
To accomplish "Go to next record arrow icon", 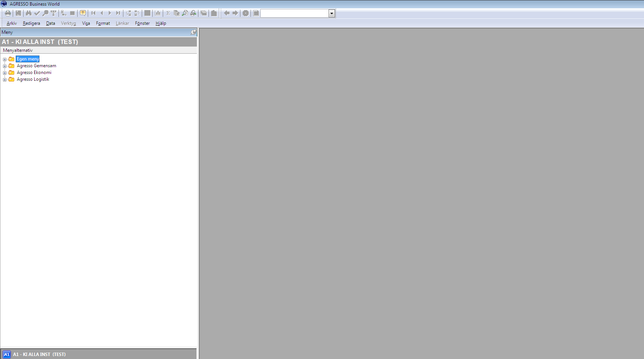I will pos(110,13).
